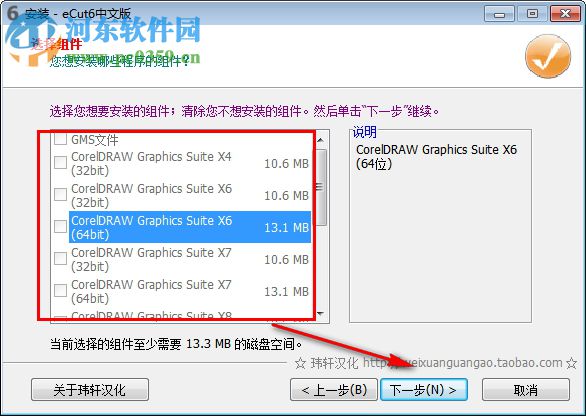This screenshot has height=416, width=586.
Task: Cancel installation with 取消 button
Action: pos(526,390)
